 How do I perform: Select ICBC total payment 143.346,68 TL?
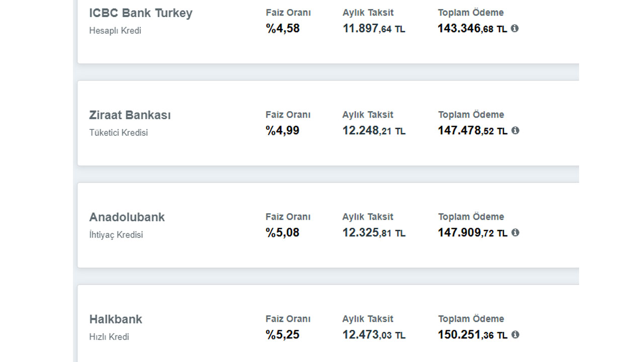[472, 29]
